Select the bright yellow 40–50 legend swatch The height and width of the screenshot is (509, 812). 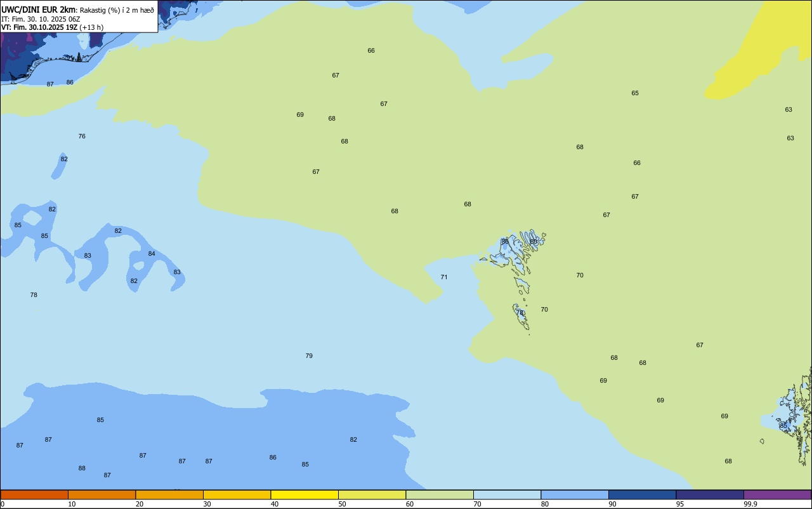pos(304,494)
